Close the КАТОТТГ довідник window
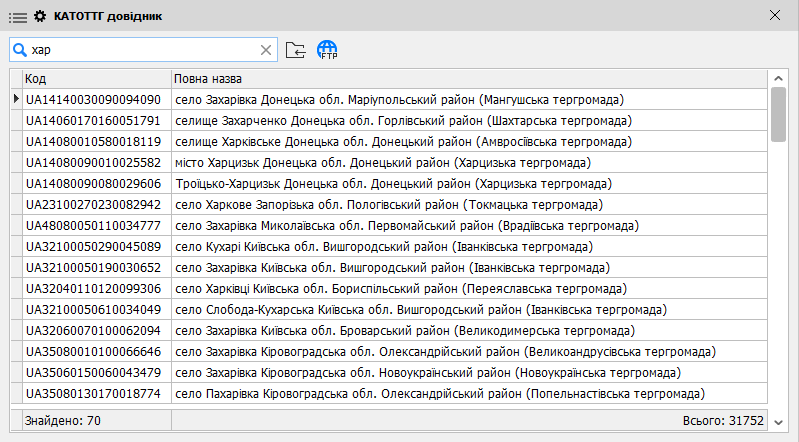 (775, 15)
